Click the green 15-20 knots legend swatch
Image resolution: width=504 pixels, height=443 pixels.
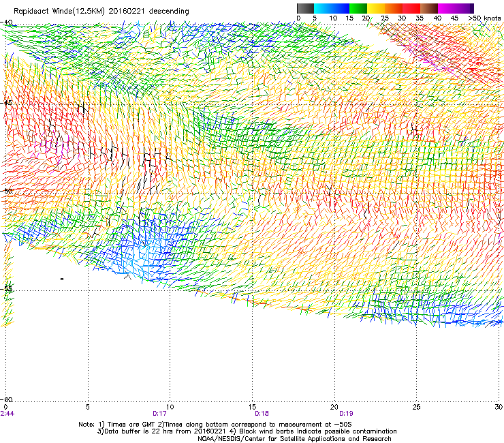coord(358,8)
